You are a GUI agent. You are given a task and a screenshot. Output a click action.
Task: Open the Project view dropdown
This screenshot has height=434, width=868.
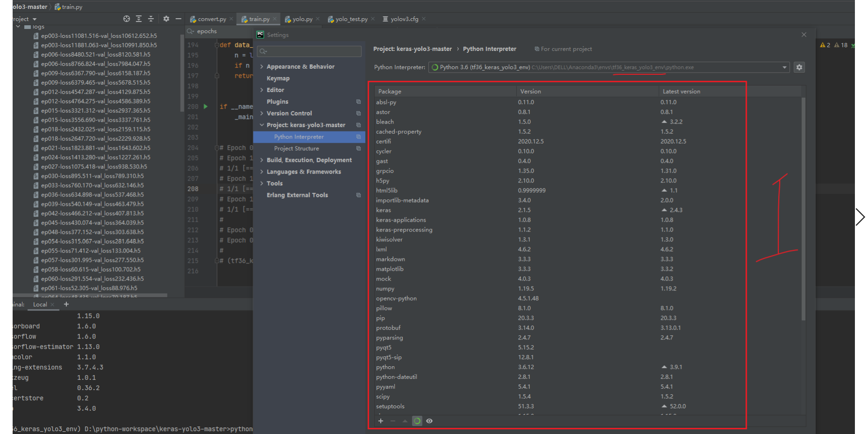tap(34, 19)
